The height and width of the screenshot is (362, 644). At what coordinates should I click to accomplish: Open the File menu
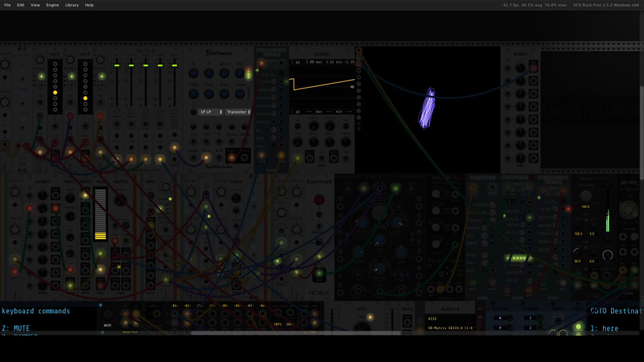click(7, 5)
